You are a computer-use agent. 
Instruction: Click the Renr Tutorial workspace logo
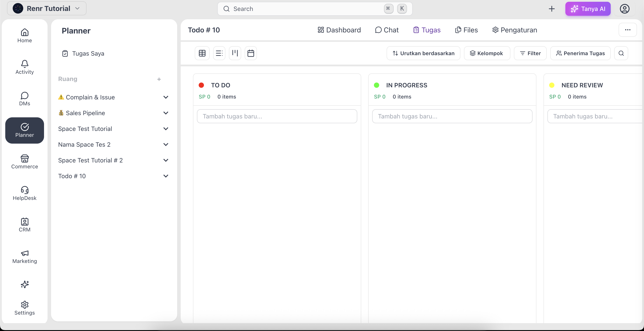pos(18,9)
